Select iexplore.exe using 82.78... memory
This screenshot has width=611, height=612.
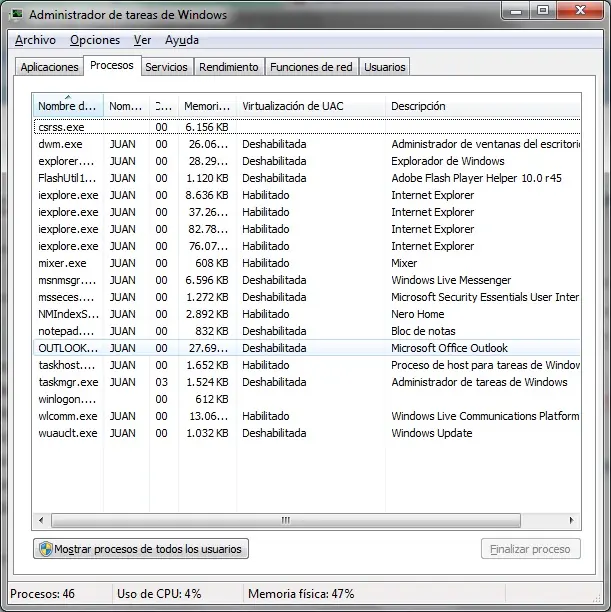pos(307,229)
